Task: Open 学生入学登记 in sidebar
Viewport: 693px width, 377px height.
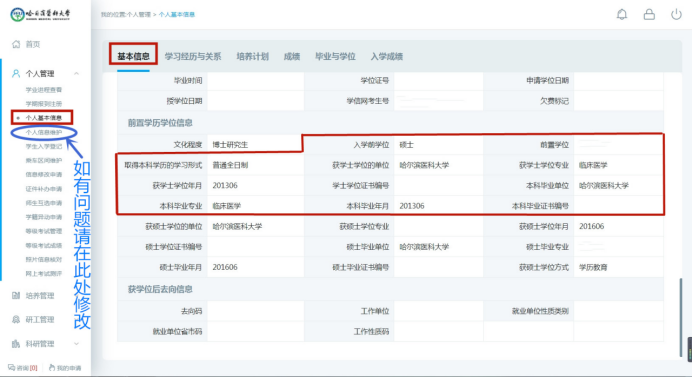Action: point(44,146)
